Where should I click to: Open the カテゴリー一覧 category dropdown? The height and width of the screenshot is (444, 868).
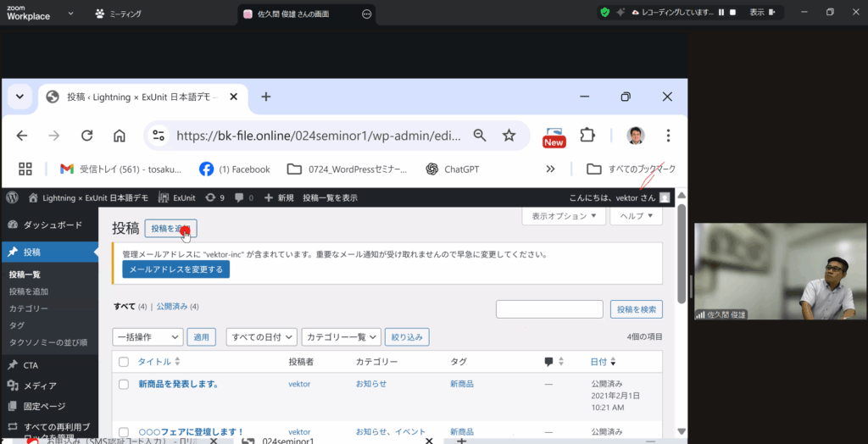[341, 337]
